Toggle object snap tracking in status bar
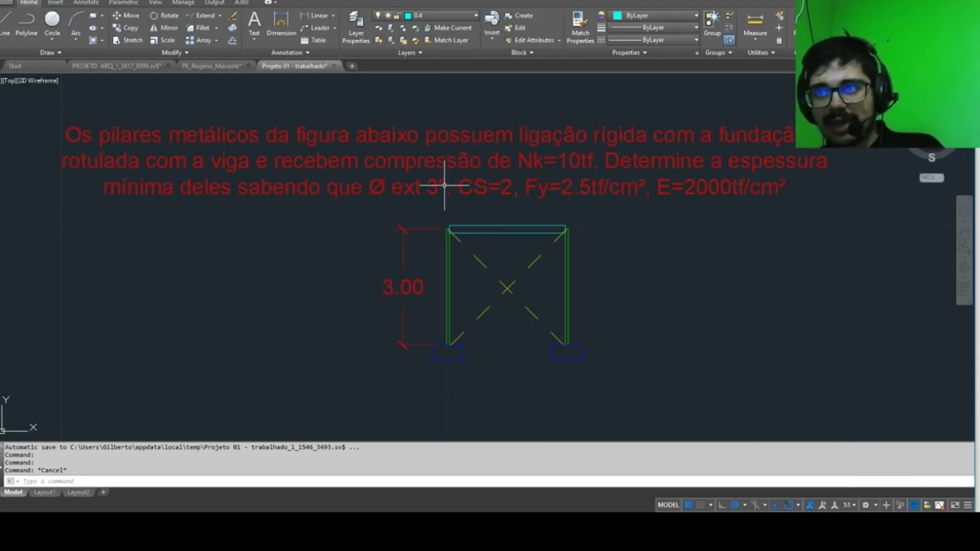The width and height of the screenshot is (980, 551). [x=776, y=505]
